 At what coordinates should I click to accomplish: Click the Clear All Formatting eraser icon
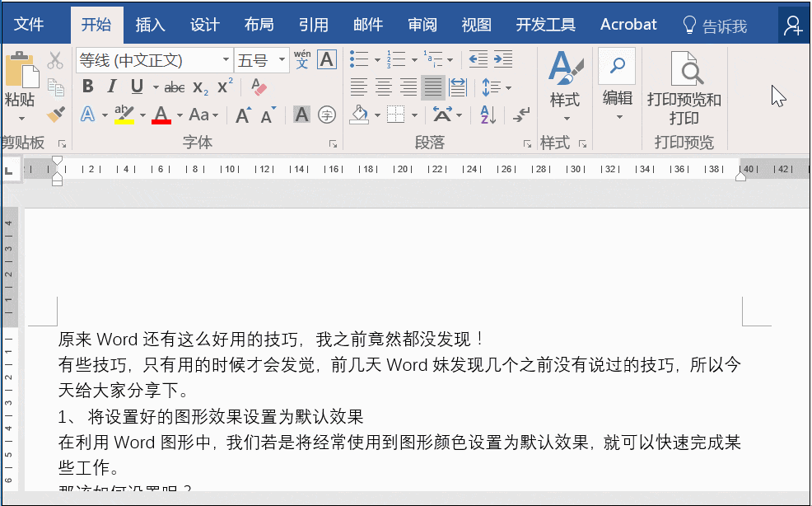click(259, 87)
